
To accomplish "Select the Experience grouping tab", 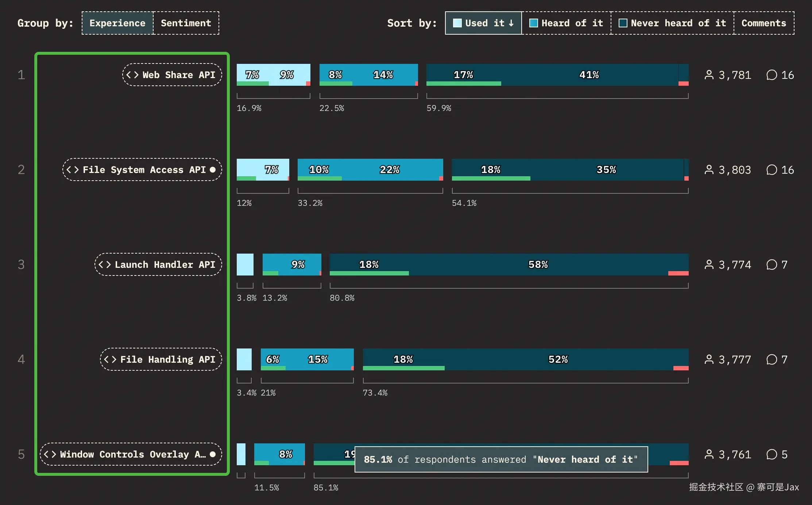I will tap(117, 23).
